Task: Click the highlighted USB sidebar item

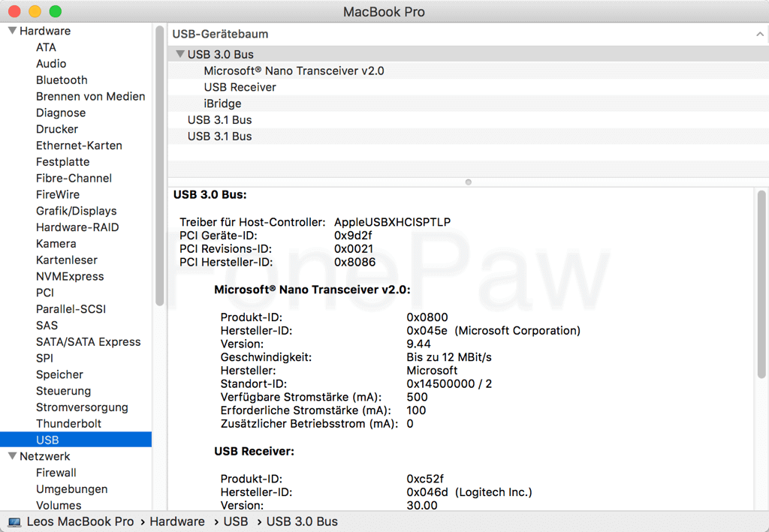Action: pyautogui.click(x=76, y=440)
